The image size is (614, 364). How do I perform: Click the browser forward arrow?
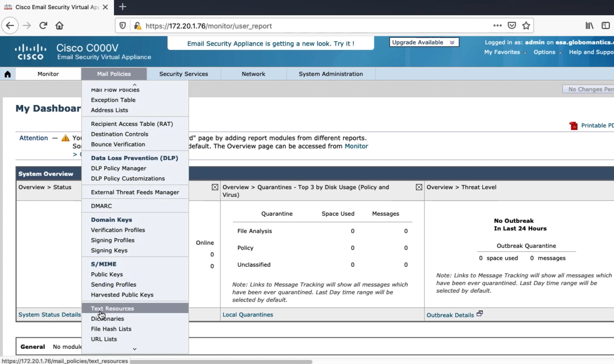(x=26, y=26)
